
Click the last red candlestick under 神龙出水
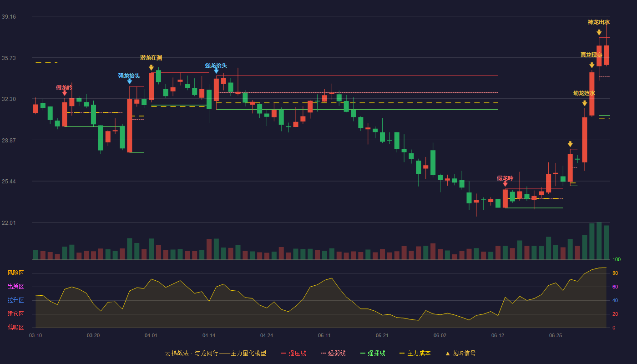pos(607,55)
